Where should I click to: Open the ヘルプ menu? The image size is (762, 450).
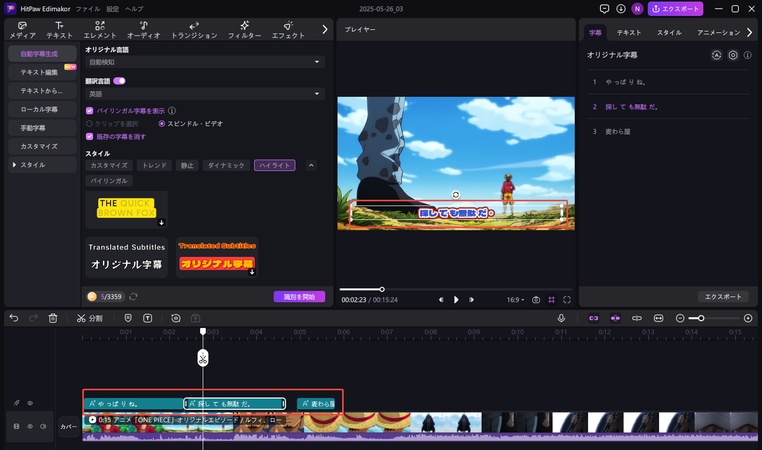134,9
